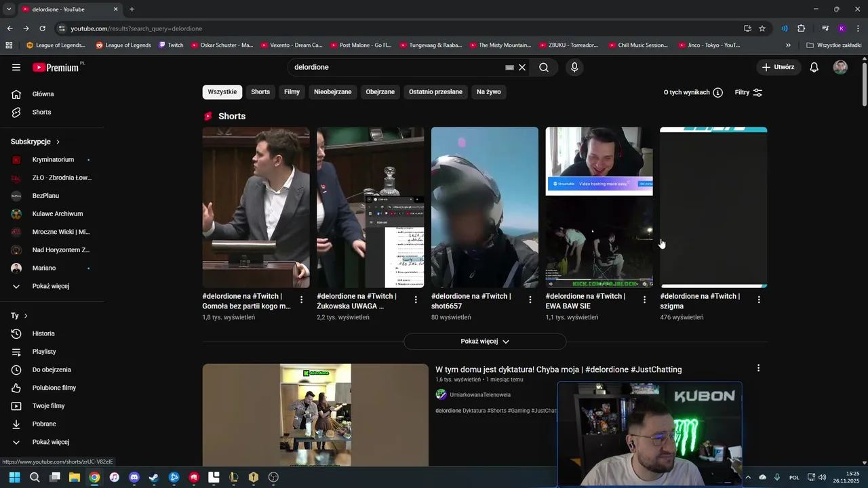Open the Utwórz create button

[778, 67]
